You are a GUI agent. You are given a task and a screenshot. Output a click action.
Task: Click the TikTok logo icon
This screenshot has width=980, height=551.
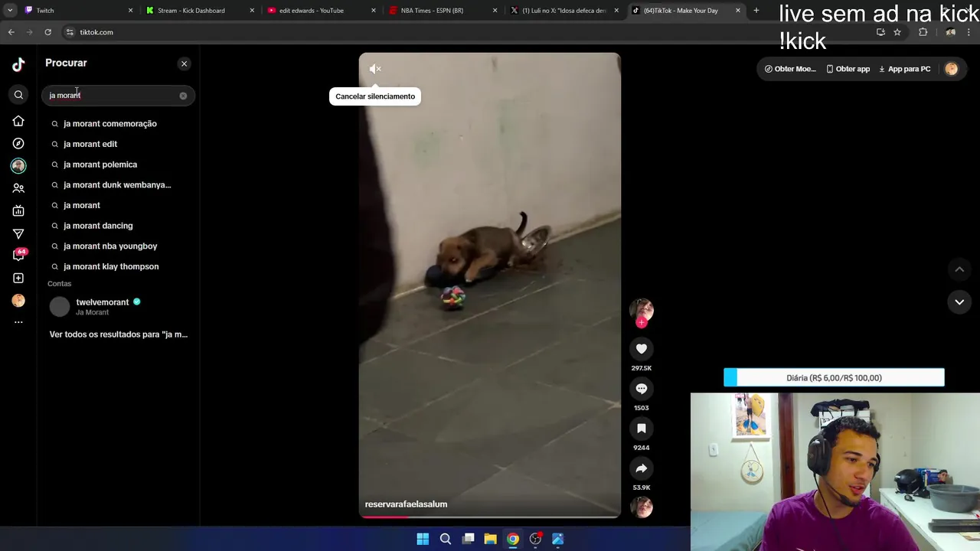pos(18,64)
